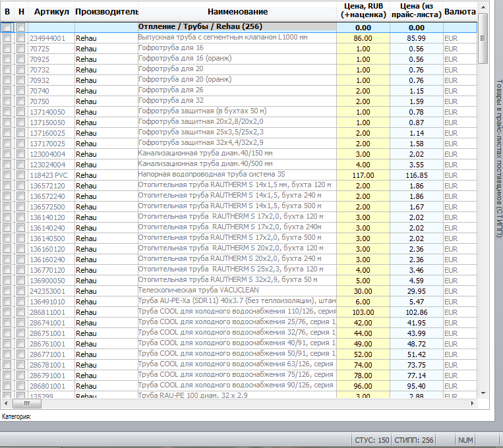Click the horizontal scrollbar right arrow
Viewport: 503px width, 448px height.
click(472, 403)
